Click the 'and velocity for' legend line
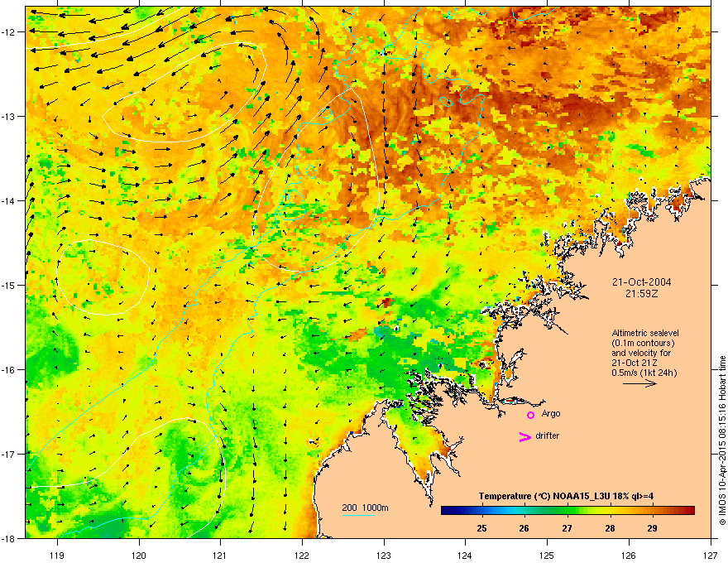 coord(641,353)
